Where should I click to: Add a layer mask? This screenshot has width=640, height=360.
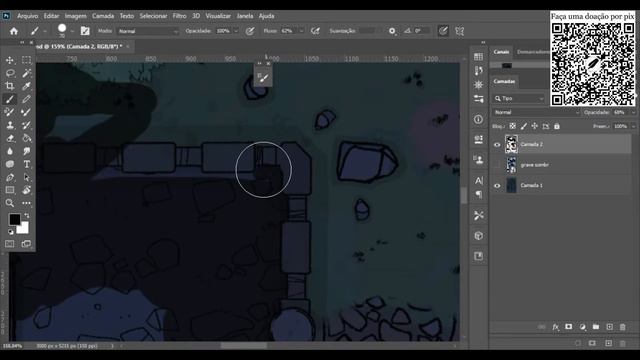coord(569,327)
